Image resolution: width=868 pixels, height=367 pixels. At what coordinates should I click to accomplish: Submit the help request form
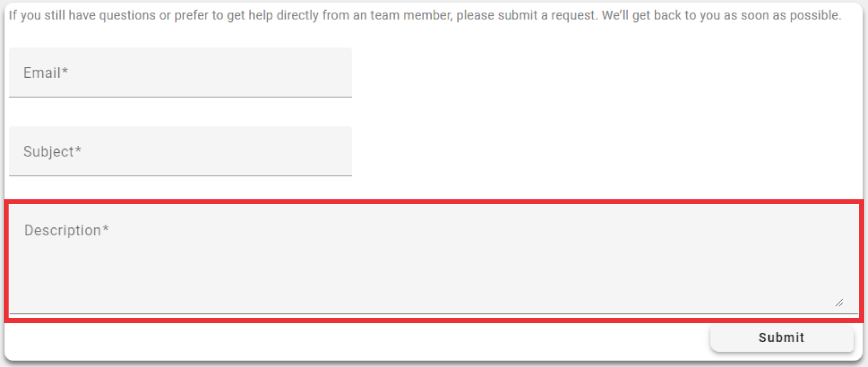(782, 338)
